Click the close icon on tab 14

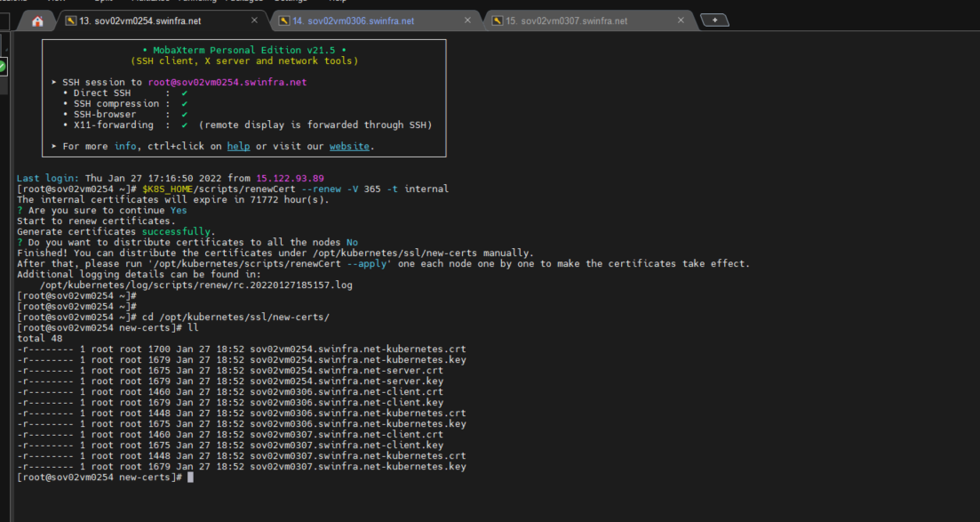click(x=468, y=20)
